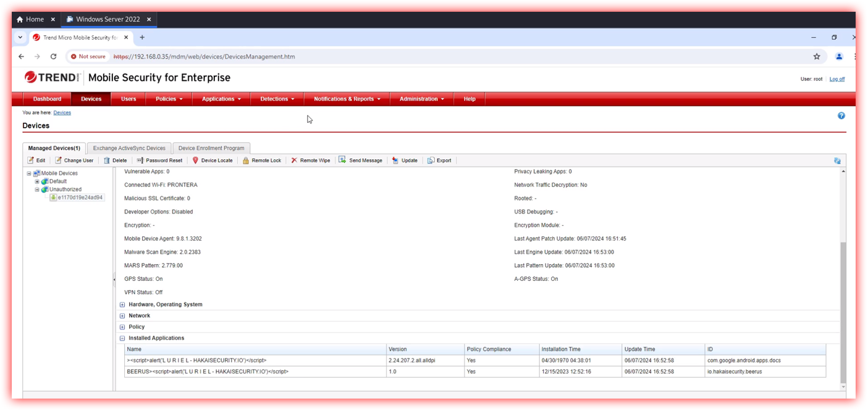The image size is (868, 411).
Task: Close the Trend Micro browser tab
Action: pos(127,37)
